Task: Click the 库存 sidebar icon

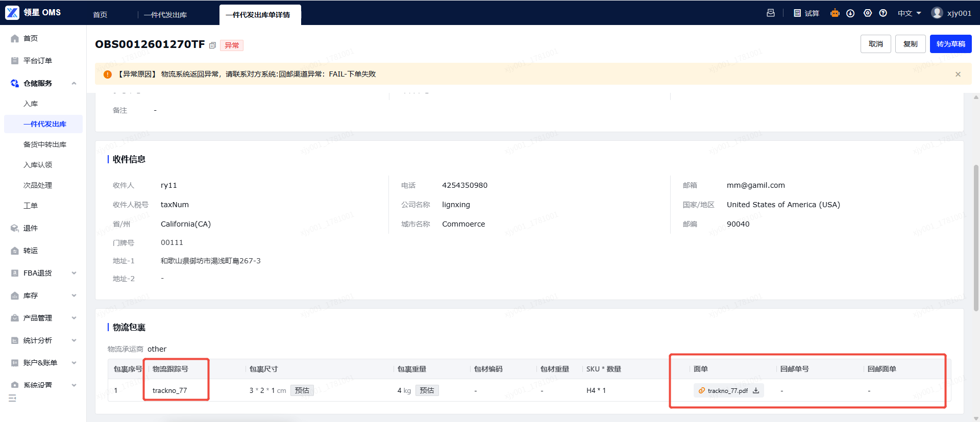Action: click(x=15, y=295)
